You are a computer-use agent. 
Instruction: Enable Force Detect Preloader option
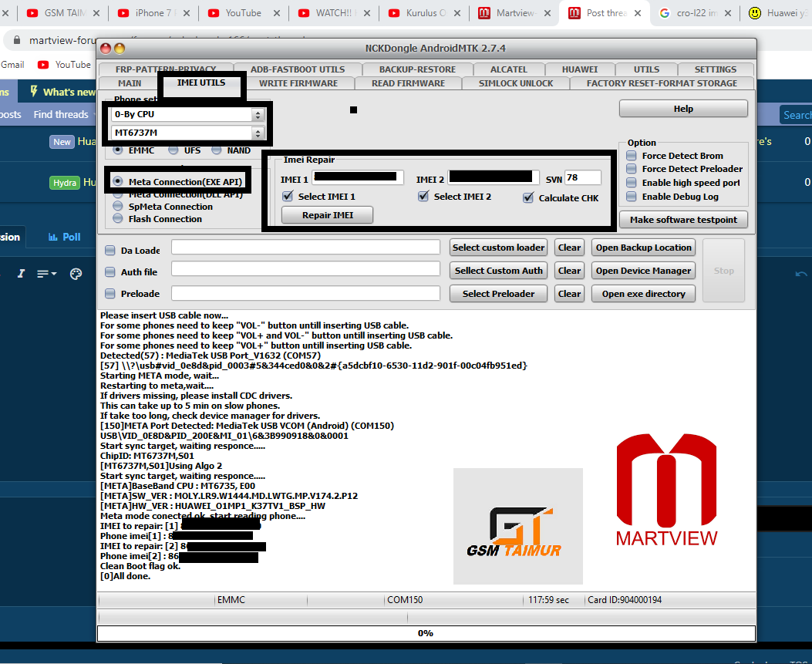click(x=632, y=169)
